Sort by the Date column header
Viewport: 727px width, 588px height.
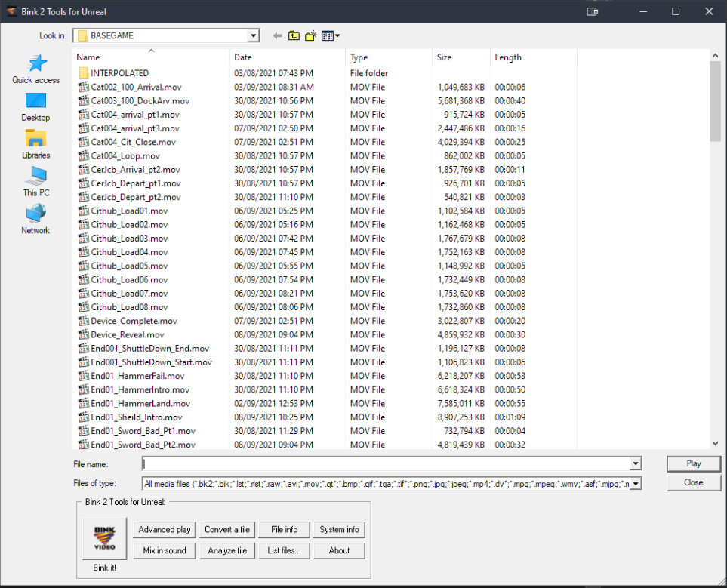pyautogui.click(x=287, y=57)
